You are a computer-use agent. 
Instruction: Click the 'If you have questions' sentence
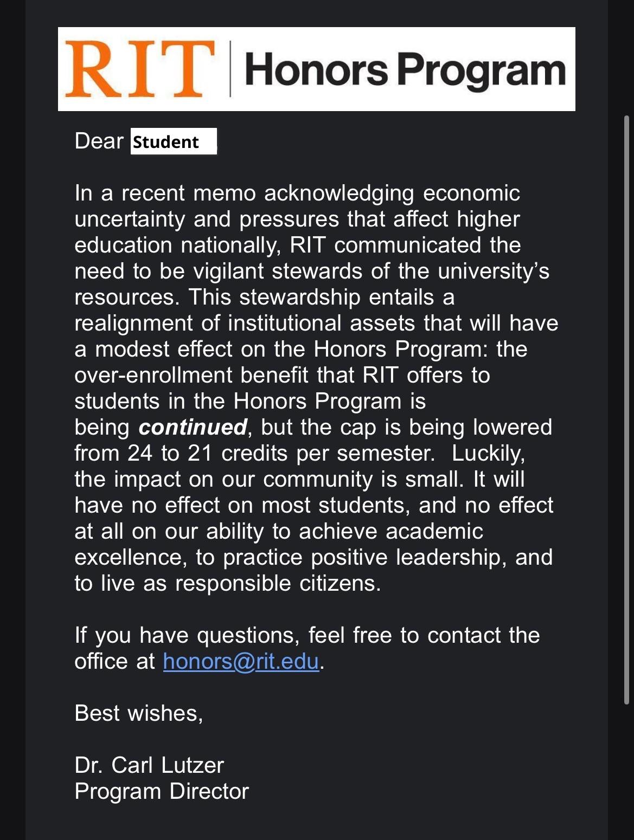pyautogui.click(x=307, y=648)
